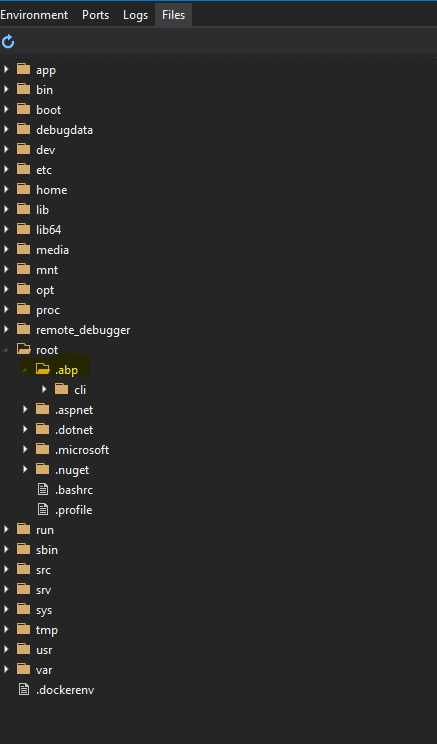Image resolution: width=437 pixels, height=744 pixels.
Task: Click the media folder icon
Action: coord(23,249)
